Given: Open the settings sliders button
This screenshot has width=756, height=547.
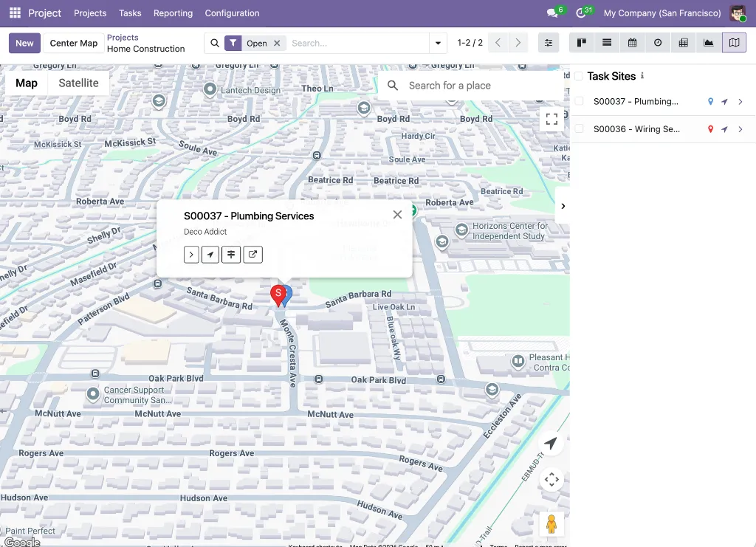Looking at the screenshot, I should point(549,43).
